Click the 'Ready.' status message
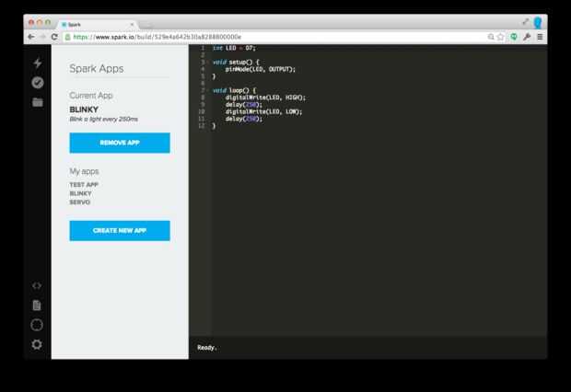This screenshot has height=392, width=571. point(207,348)
